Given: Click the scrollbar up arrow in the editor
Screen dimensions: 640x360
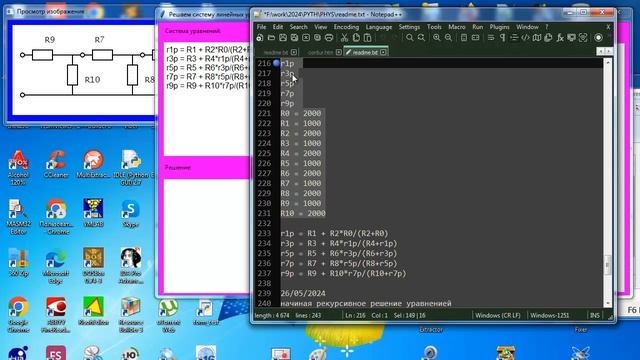Looking at the screenshot, I should pyautogui.click(x=607, y=62).
